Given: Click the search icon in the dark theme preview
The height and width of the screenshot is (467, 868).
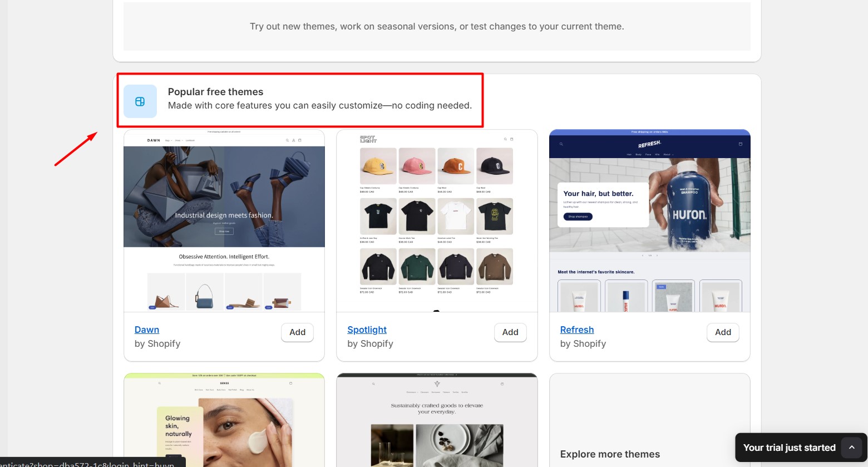Looking at the screenshot, I should [x=373, y=384].
